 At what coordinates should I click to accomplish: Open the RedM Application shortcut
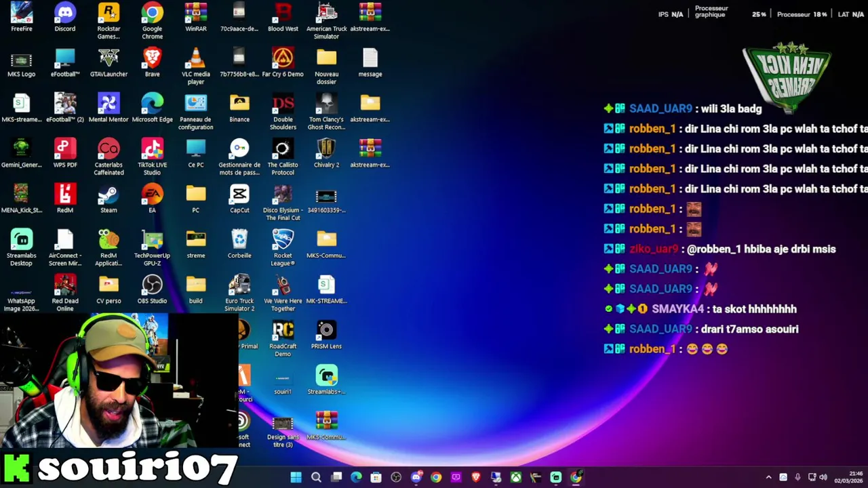click(108, 248)
